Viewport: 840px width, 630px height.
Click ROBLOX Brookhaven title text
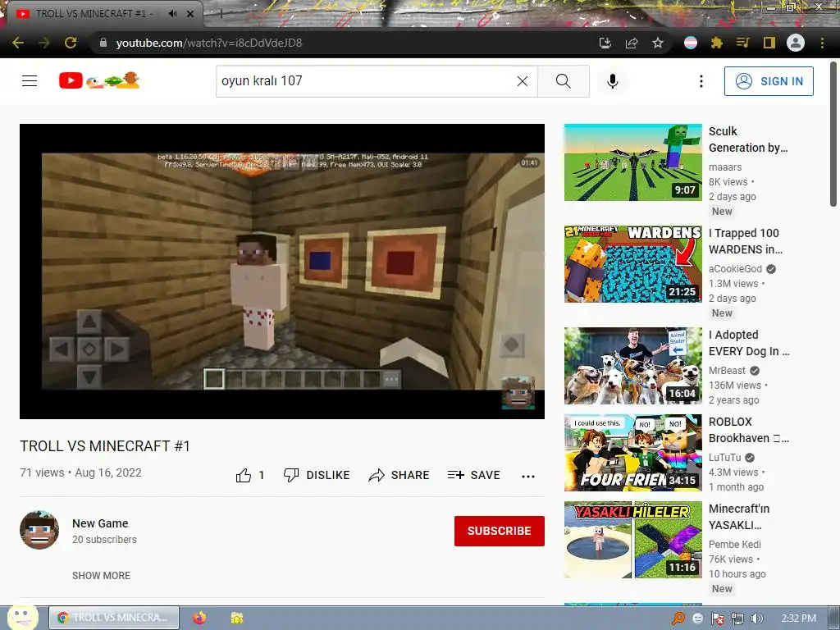pyautogui.click(x=748, y=430)
